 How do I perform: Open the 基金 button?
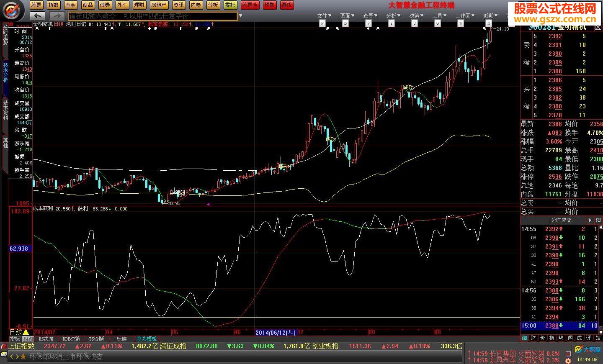[x=70, y=5]
